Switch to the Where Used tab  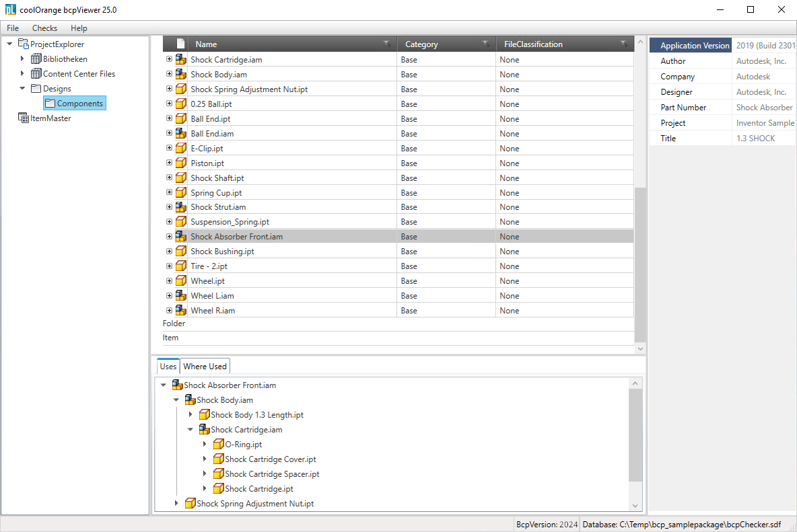(205, 367)
